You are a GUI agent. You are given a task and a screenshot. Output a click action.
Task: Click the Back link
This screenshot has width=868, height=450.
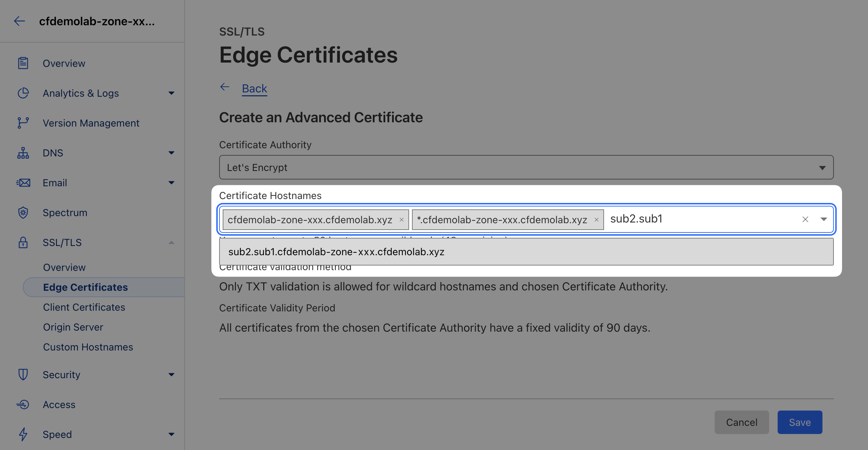(x=254, y=88)
